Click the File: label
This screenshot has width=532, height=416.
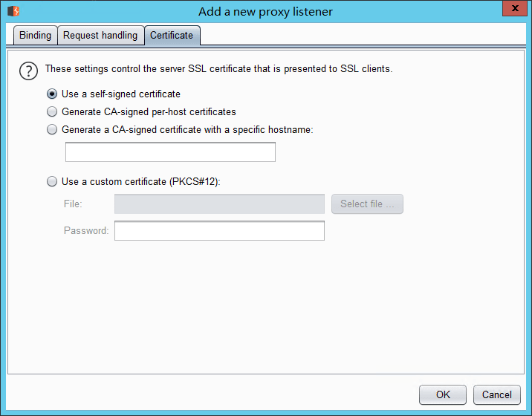(73, 204)
